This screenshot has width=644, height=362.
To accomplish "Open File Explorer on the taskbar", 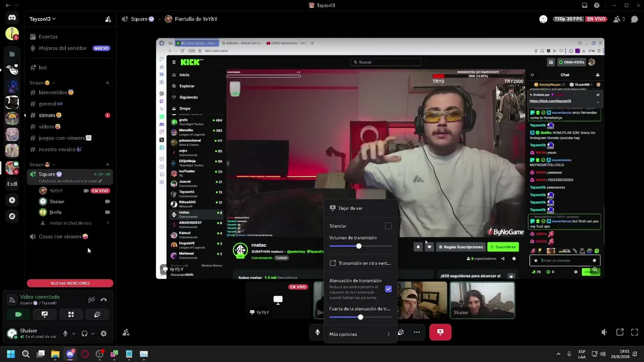I will coord(55,354).
